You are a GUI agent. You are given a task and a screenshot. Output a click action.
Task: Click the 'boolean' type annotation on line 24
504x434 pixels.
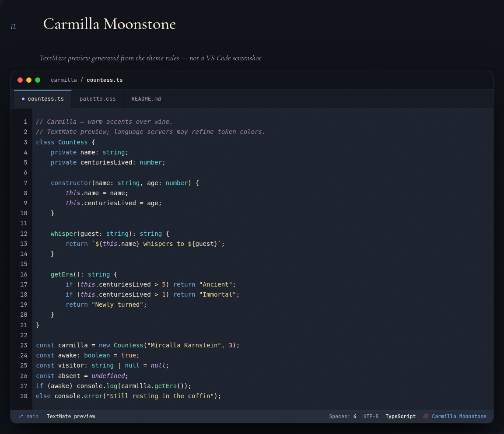click(x=97, y=355)
